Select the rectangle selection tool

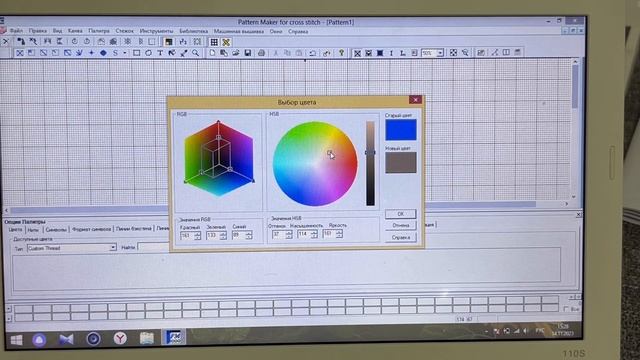(x=136, y=53)
